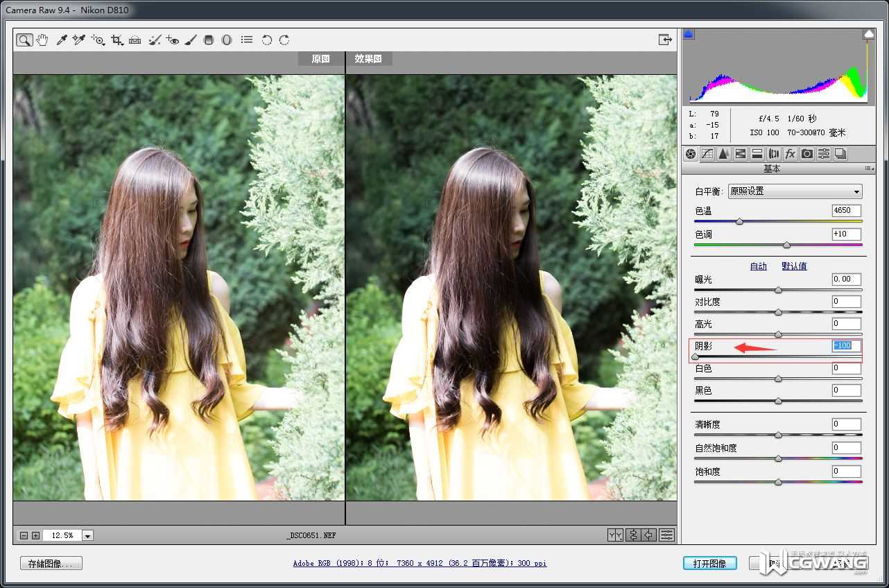This screenshot has width=889, height=588.
Task: Zoom out with the minus button
Action: tap(24, 535)
